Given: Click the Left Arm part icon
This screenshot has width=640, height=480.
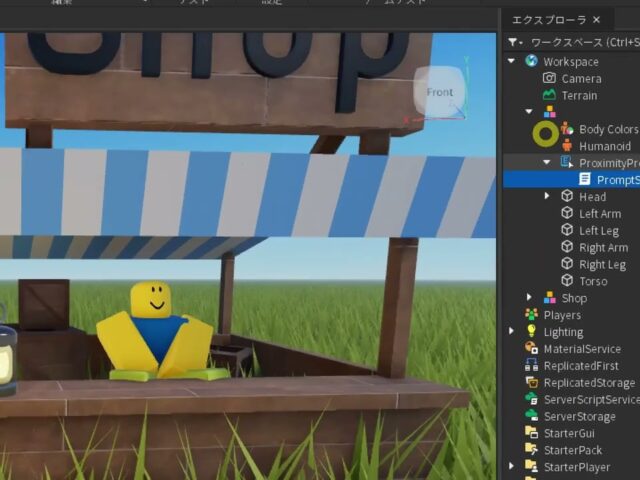Looking at the screenshot, I should pyautogui.click(x=567, y=213).
